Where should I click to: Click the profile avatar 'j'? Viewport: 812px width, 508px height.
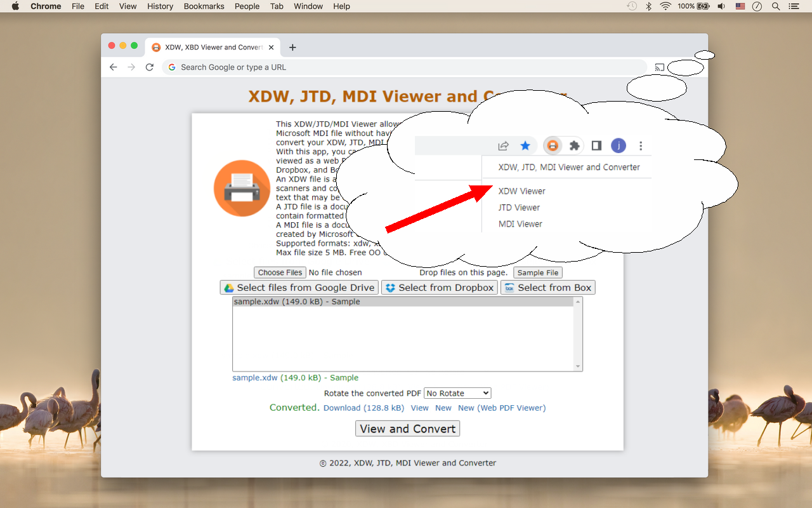tap(619, 145)
